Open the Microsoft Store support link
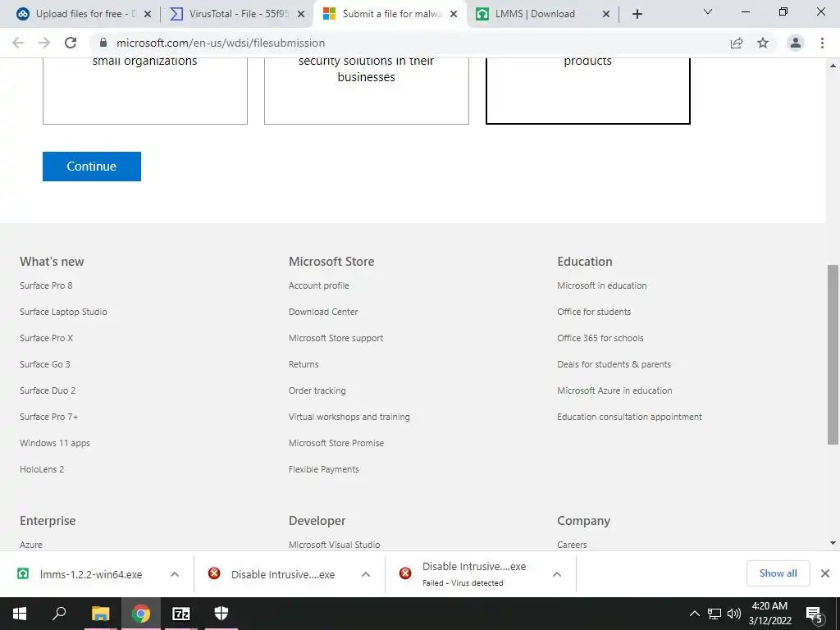This screenshot has width=840, height=630. point(336,338)
